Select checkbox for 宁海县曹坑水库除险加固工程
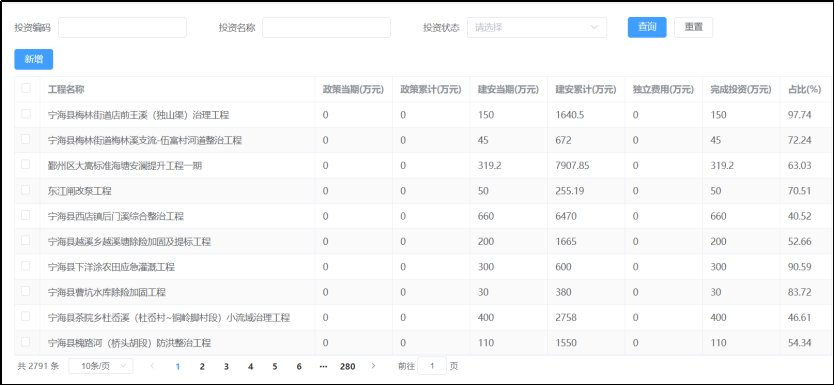Image resolution: width=834 pixels, height=385 pixels. pos(26,291)
